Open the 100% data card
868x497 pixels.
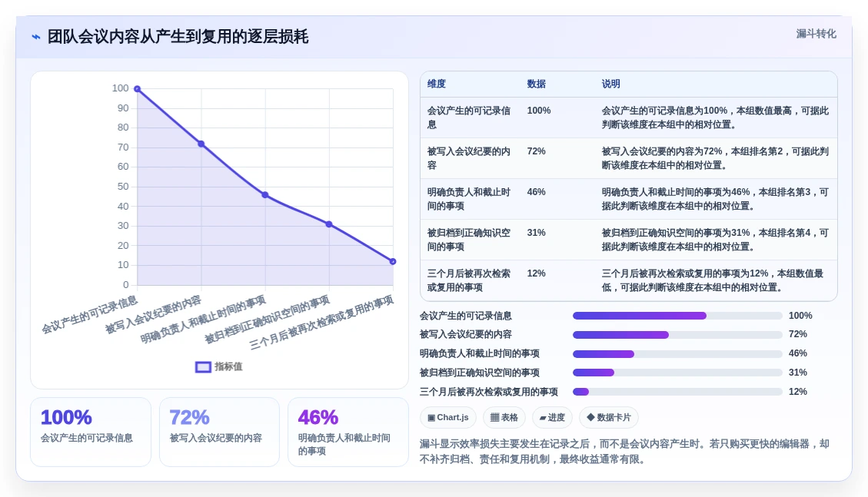click(x=91, y=432)
